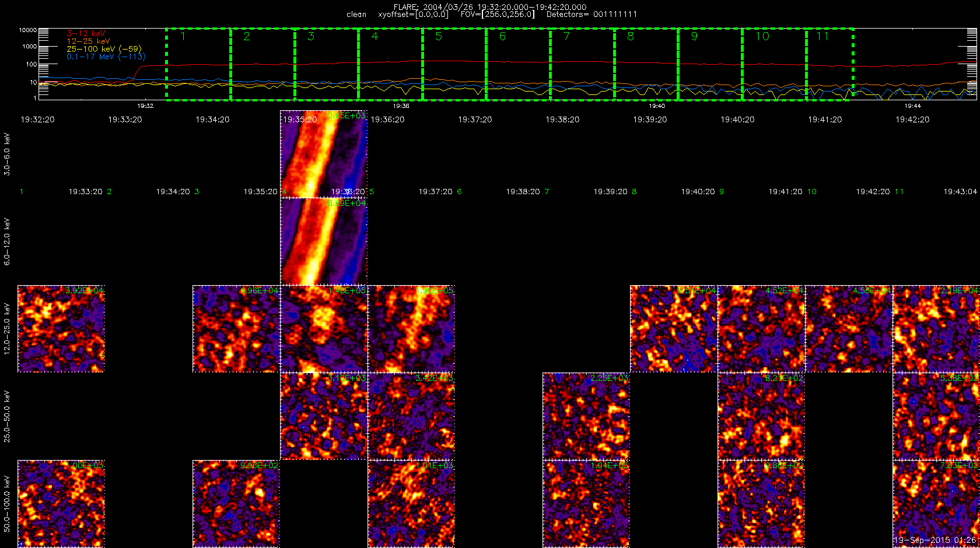The width and height of the screenshot is (980, 548).
Task: Pick the 25.0-50.0 keV image for interval 9
Action: (761, 416)
